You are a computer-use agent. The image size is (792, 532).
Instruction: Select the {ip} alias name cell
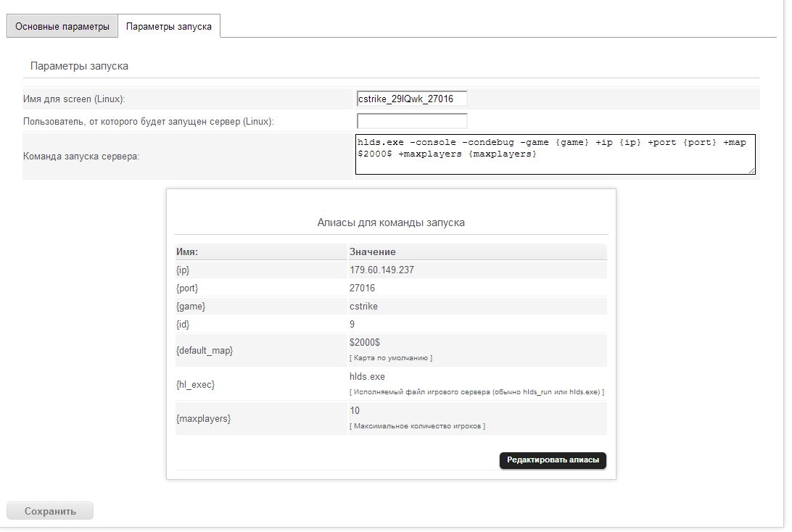183,270
